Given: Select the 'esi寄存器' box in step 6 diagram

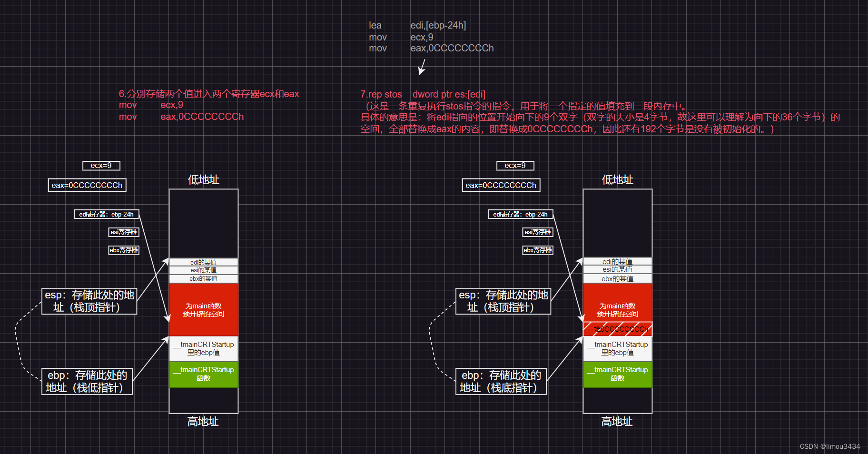Looking at the screenshot, I should coord(124,232).
